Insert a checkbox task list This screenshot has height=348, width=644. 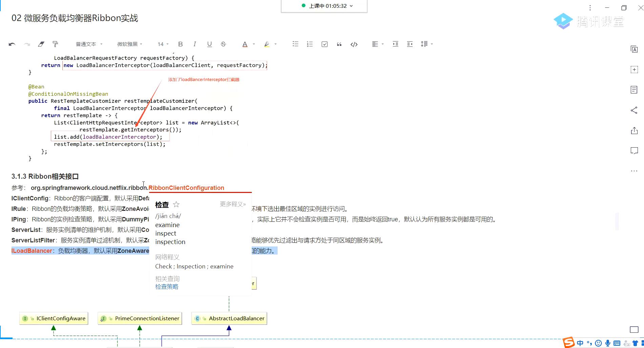point(324,44)
